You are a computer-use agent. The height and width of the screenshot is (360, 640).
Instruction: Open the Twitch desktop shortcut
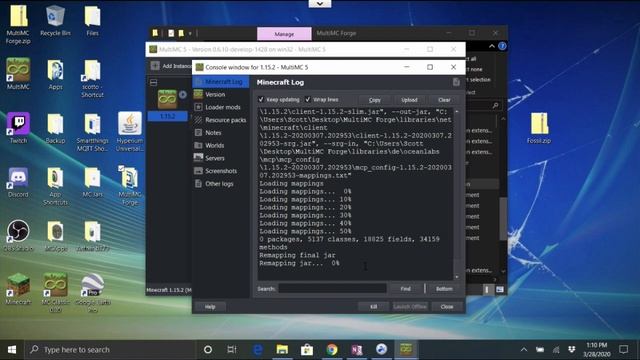(18, 128)
